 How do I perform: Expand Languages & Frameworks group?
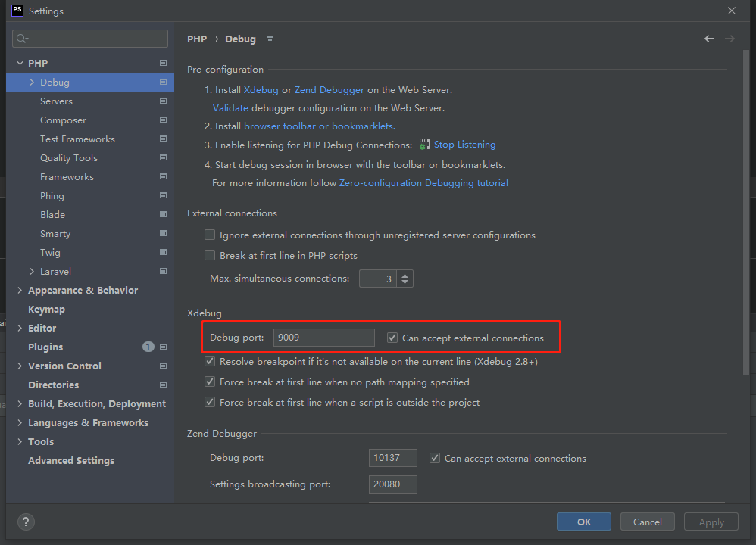(20, 422)
